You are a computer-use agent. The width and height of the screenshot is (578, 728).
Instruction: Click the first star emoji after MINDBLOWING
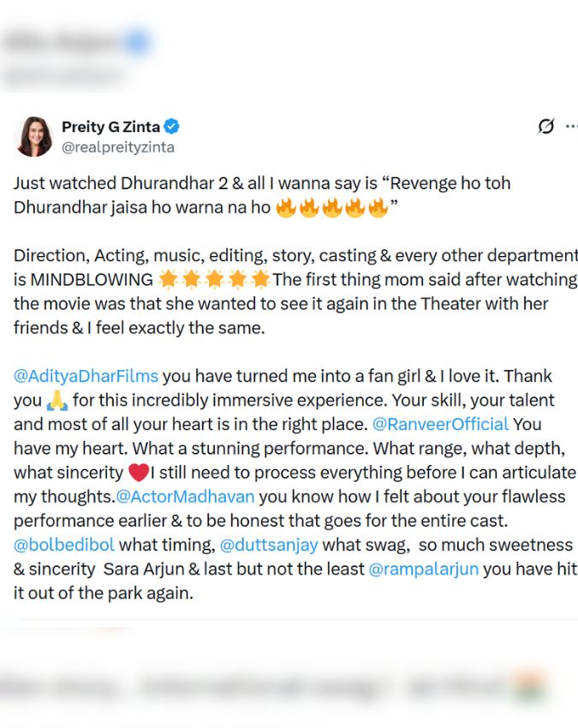pos(169,279)
